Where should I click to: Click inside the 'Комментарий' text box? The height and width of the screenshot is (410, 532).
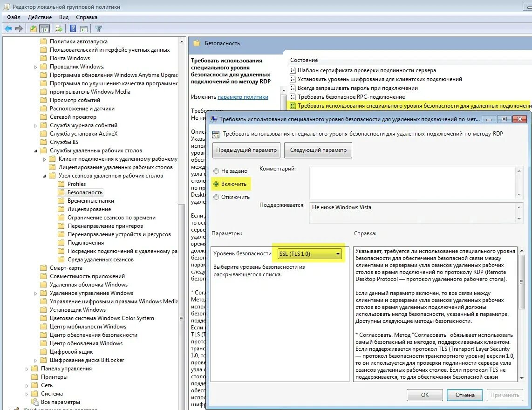(x=413, y=183)
